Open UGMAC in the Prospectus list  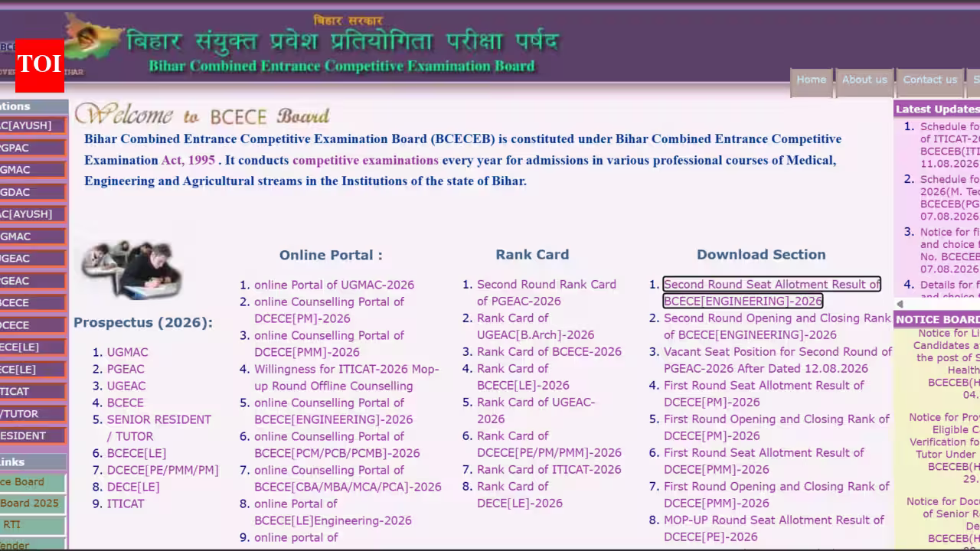[127, 352]
